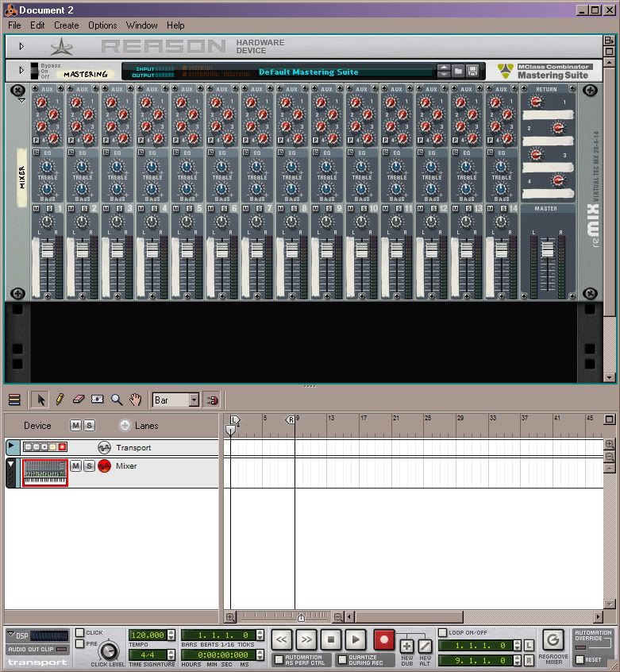The height and width of the screenshot is (672, 620).
Task: Click the Rewind transport button
Action: 281,640
